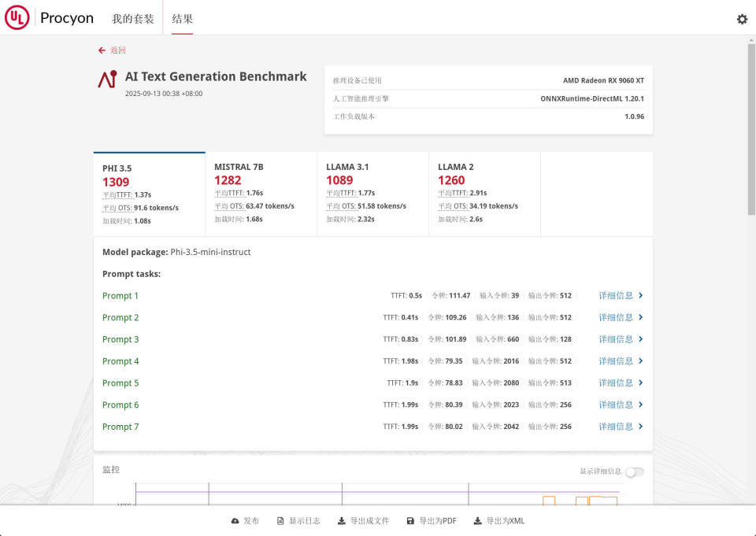Click the 2025-09-13 00:38 timestamp
This screenshot has height=536, width=756.
click(164, 94)
